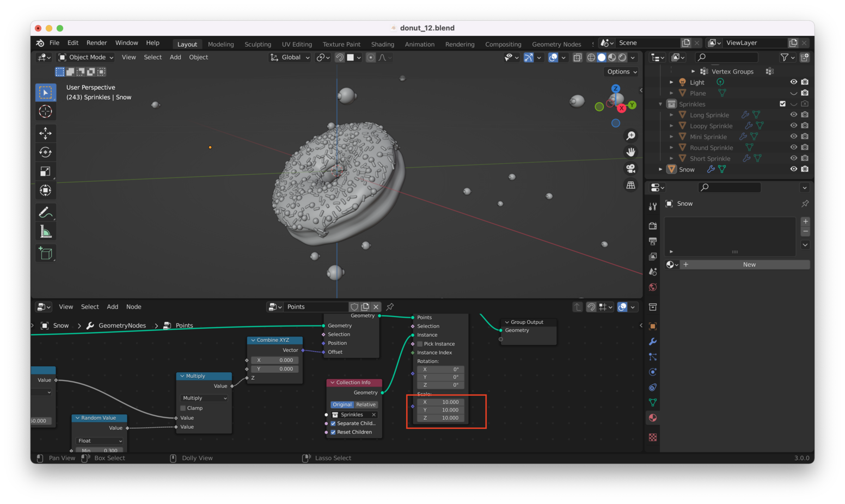Open the Modifier properties wrench tab
The width and height of the screenshot is (845, 504).
point(652,342)
